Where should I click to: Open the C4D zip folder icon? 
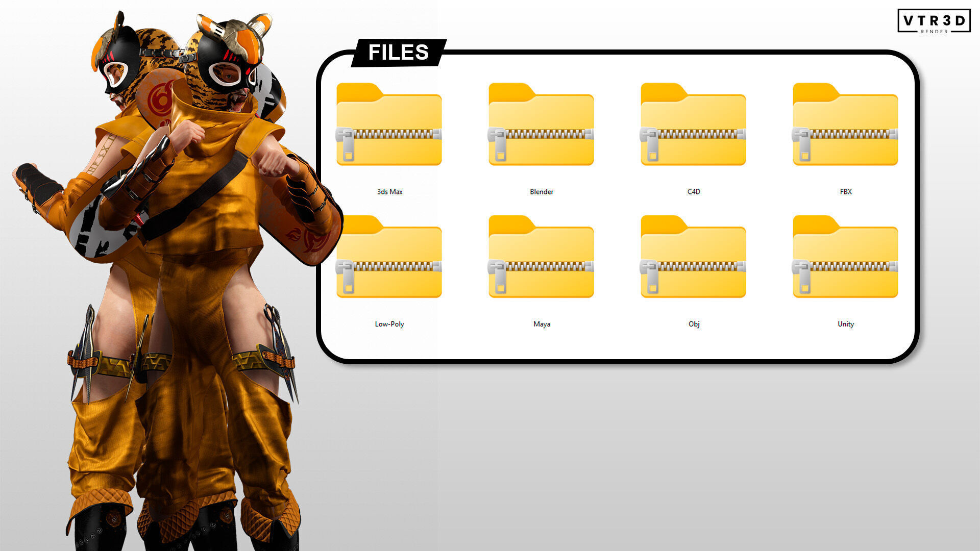coord(693,124)
